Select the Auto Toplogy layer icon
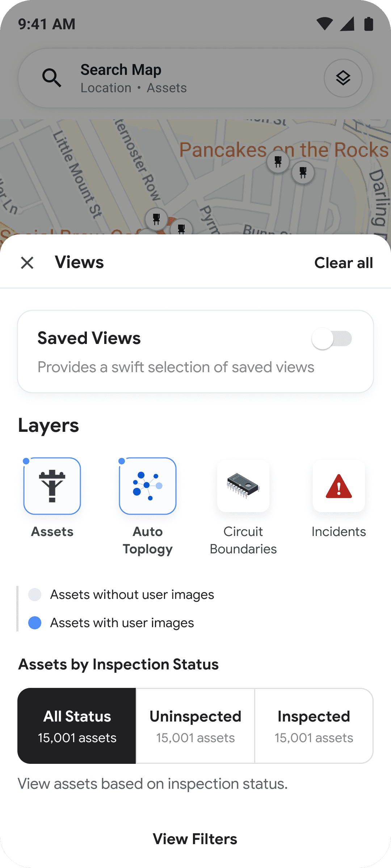Image resolution: width=391 pixels, height=868 pixels. (148, 486)
